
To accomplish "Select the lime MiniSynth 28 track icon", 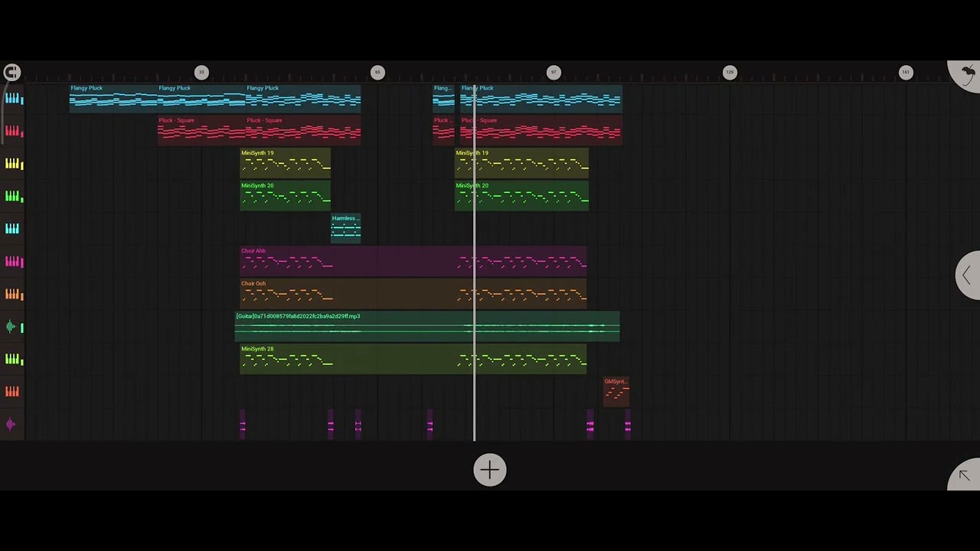I will (14, 360).
